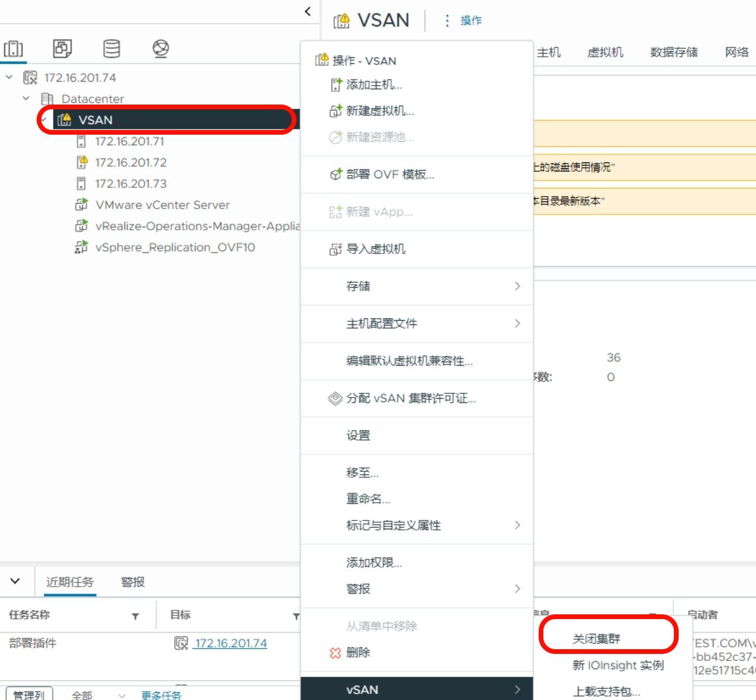Switch to the 警报 tab in bottom panel
The width and height of the screenshot is (756, 700).
point(133,582)
